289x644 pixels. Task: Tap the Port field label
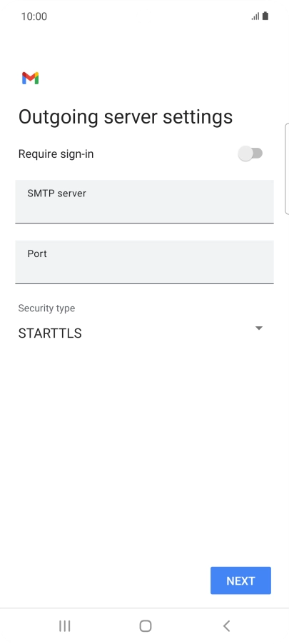click(37, 253)
